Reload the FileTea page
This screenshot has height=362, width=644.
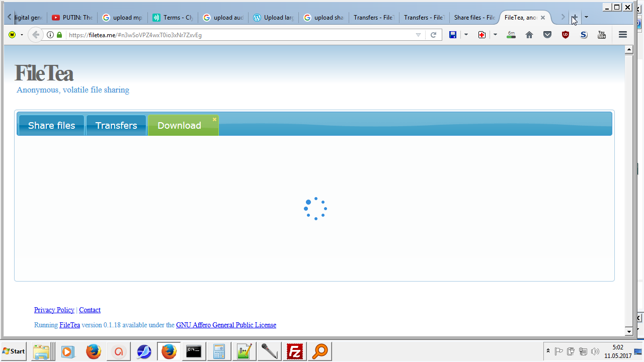(x=433, y=35)
